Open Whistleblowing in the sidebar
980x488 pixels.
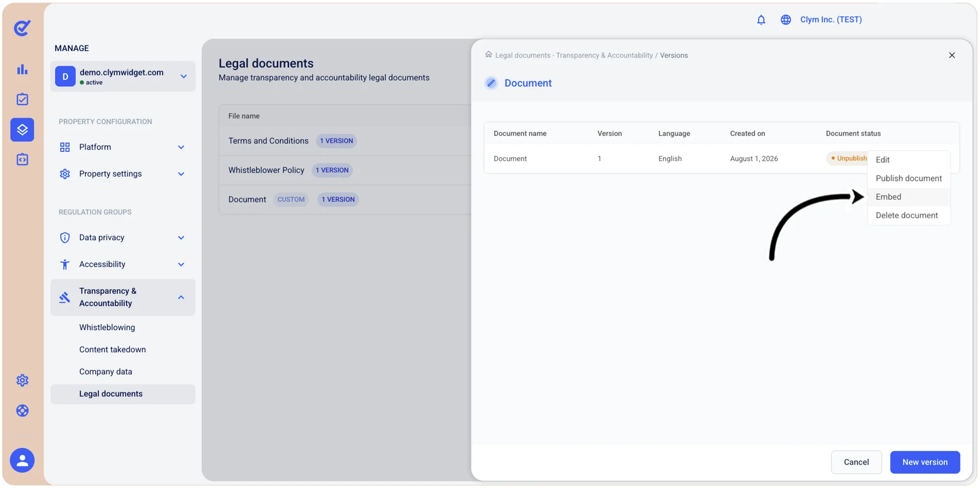[107, 328]
